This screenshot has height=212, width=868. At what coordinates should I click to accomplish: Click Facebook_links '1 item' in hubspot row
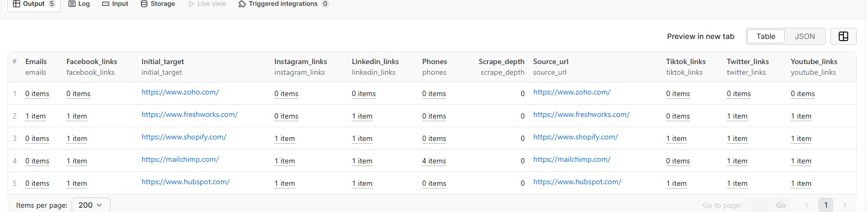76,184
